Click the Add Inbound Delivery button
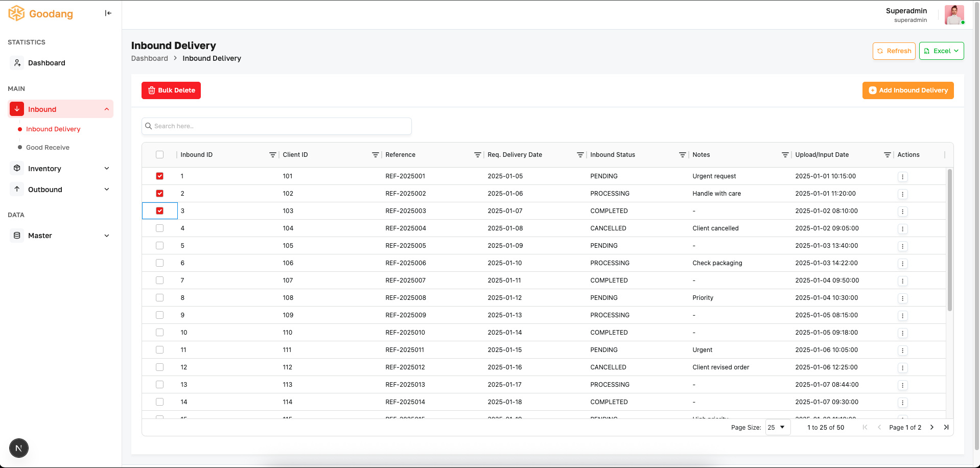The height and width of the screenshot is (468, 980). [x=908, y=90]
